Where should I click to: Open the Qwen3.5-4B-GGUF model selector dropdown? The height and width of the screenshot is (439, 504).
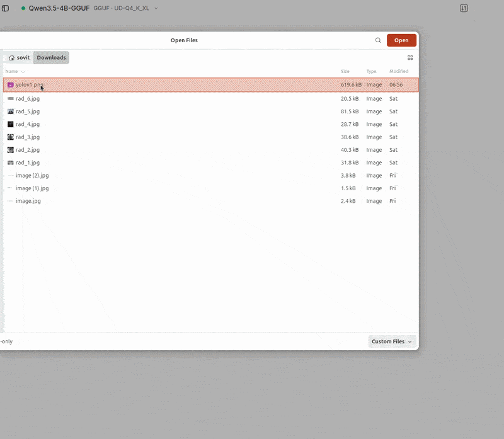click(89, 8)
